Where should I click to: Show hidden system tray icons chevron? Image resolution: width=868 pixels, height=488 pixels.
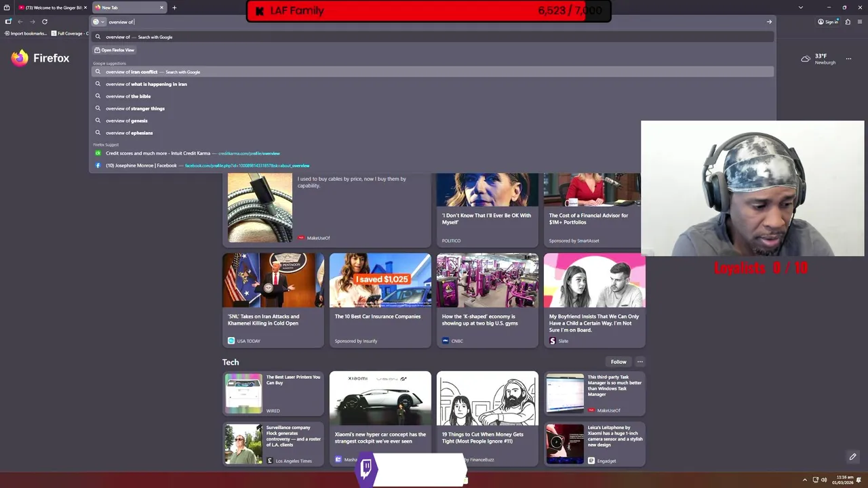[x=805, y=480]
